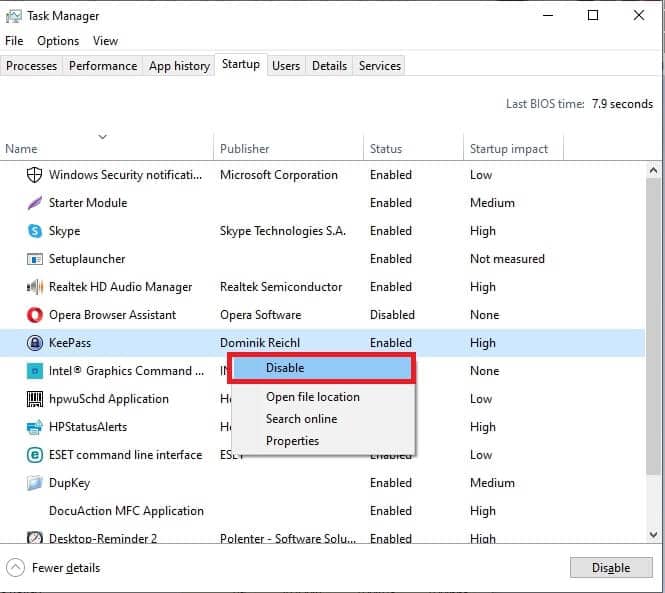This screenshot has width=665, height=593.
Task: Click the Realtek HD Audio speaker icon
Action: click(34, 287)
